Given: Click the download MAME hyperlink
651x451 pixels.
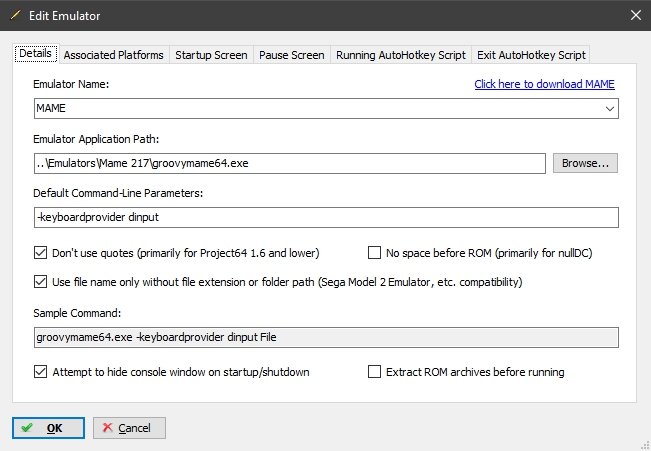Looking at the screenshot, I should tap(544, 85).
